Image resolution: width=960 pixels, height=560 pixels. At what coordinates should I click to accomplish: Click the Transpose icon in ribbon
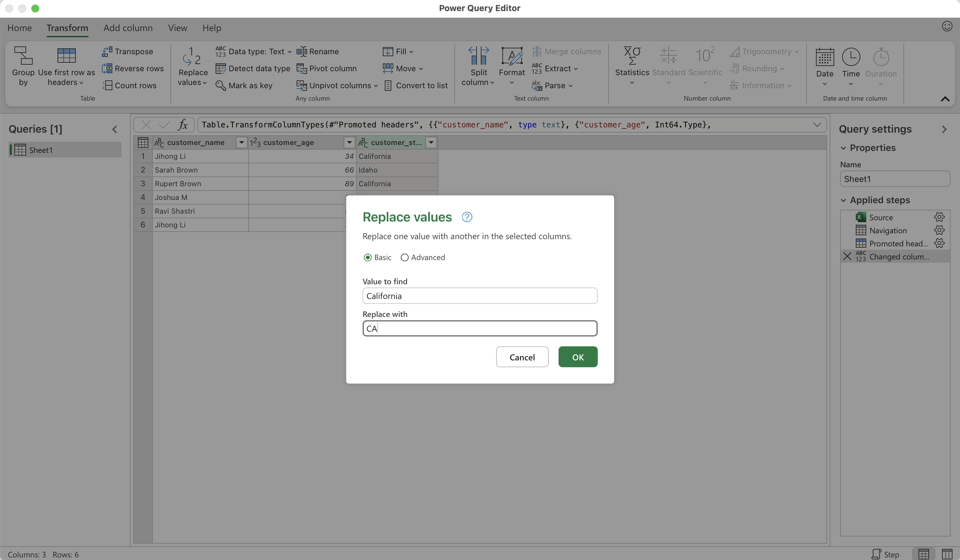tap(107, 51)
